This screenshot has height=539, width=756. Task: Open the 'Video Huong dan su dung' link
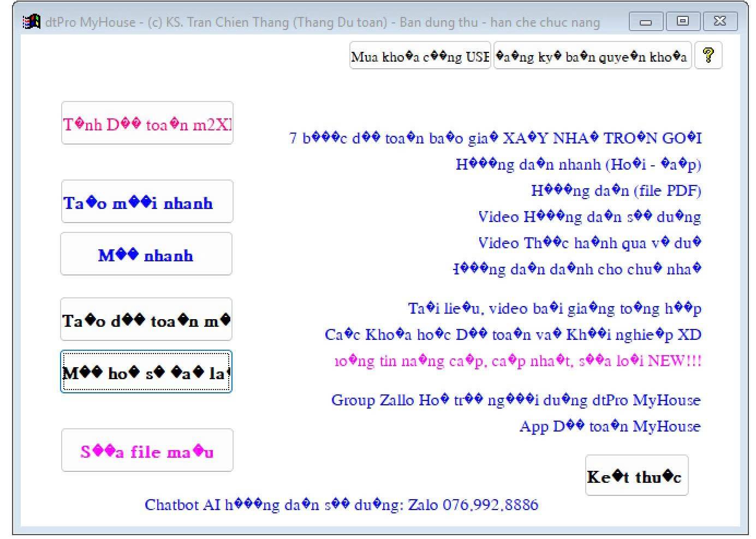click(x=589, y=217)
